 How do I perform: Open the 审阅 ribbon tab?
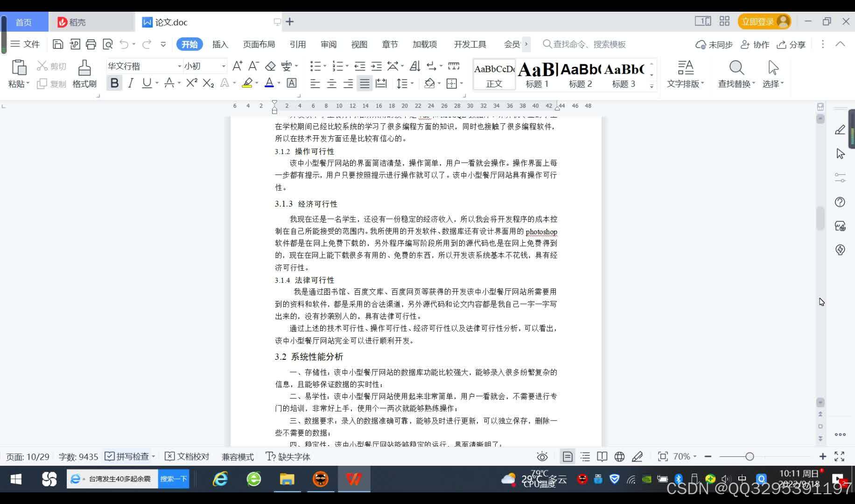pyautogui.click(x=329, y=44)
